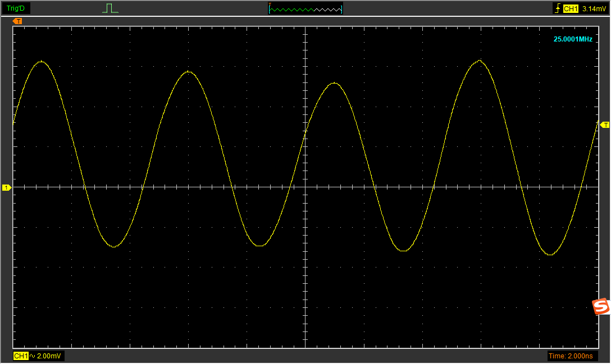The image size is (611, 364).
Task: Click the CH1 channel label at bottom
Action: 21,356
